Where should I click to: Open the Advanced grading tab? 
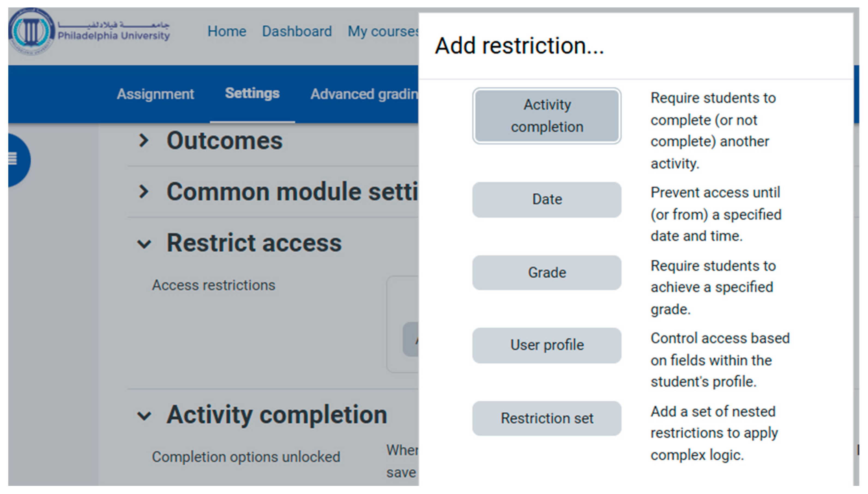pos(363,94)
